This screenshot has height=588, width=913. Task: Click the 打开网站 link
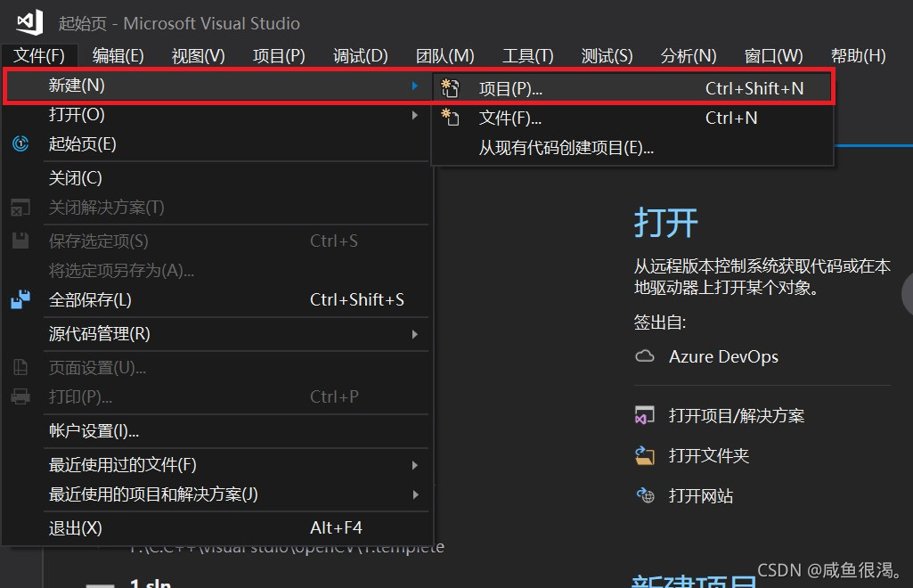tap(701, 495)
